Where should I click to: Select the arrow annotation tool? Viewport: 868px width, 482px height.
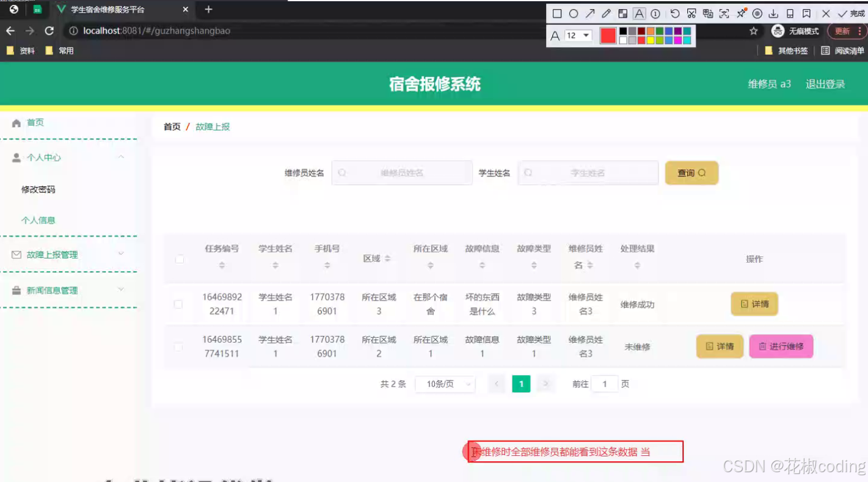pyautogui.click(x=590, y=13)
